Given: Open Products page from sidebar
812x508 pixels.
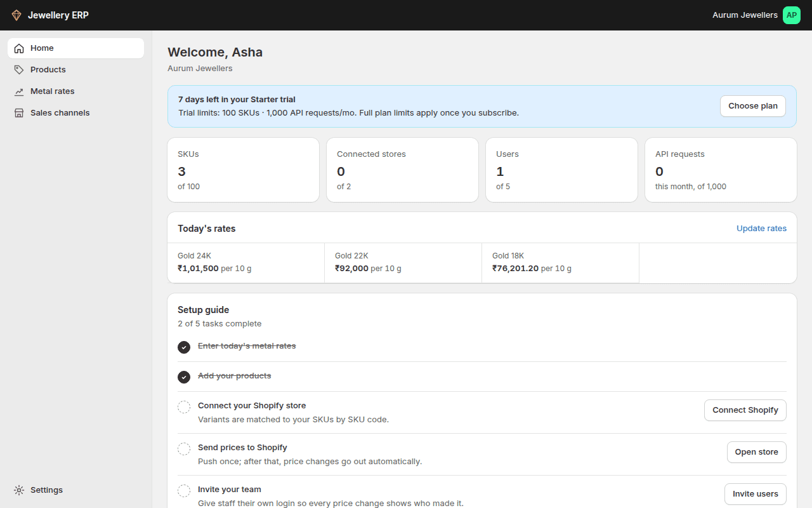Looking at the screenshot, I should (x=76, y=70).
